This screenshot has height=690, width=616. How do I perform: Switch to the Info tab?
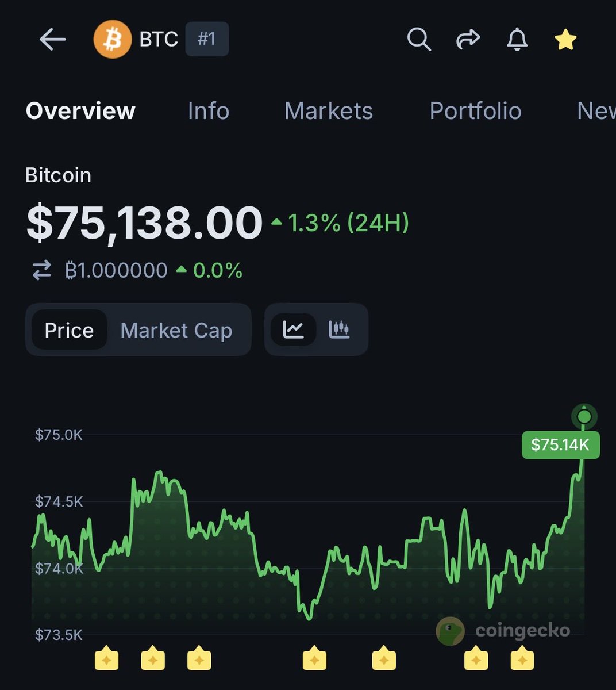tap(208, 111)
